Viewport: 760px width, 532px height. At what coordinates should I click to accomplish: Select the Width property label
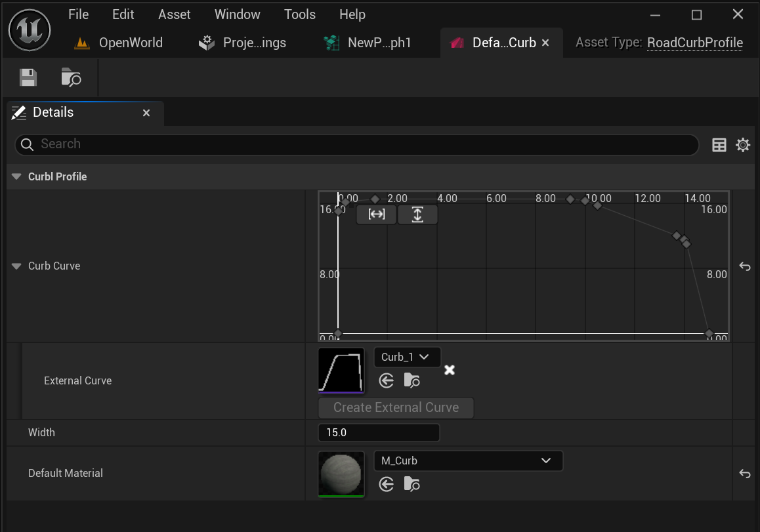(x=42, y=433)
